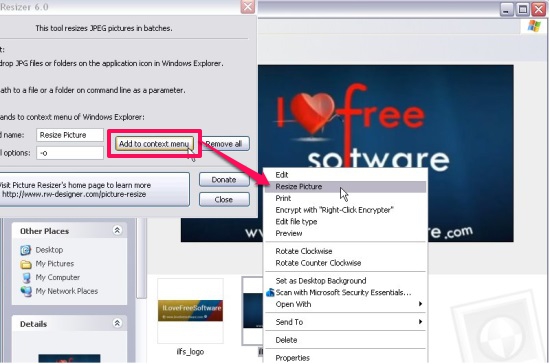550x364 pixels.
Task: Click the Desktop icon in Other Places
Action: [26, 250]
